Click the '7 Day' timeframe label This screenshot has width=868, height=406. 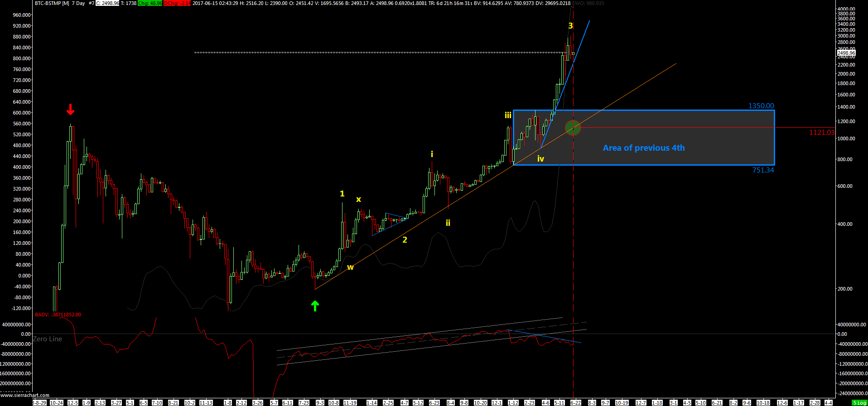click(78, 3)
